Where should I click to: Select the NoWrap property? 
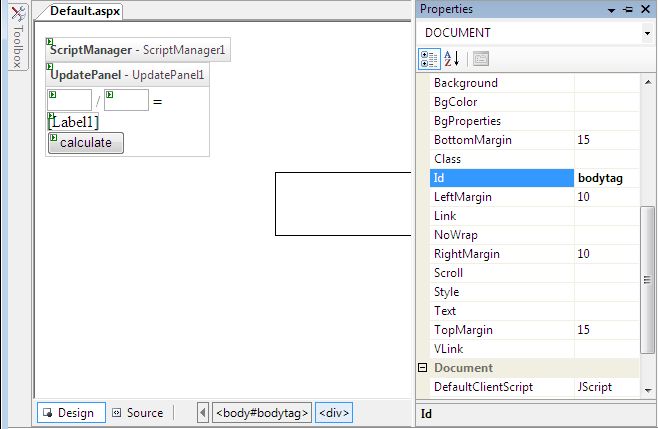point(502,235)
